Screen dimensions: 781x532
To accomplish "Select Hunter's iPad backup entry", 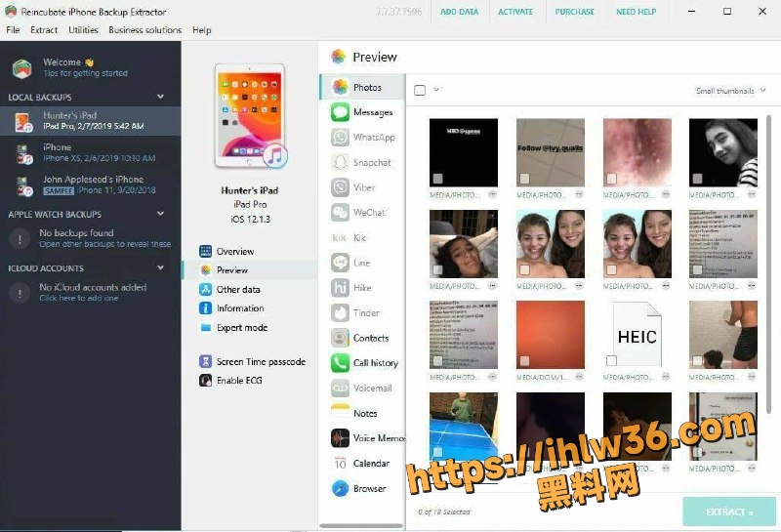I will pos(90,120).
